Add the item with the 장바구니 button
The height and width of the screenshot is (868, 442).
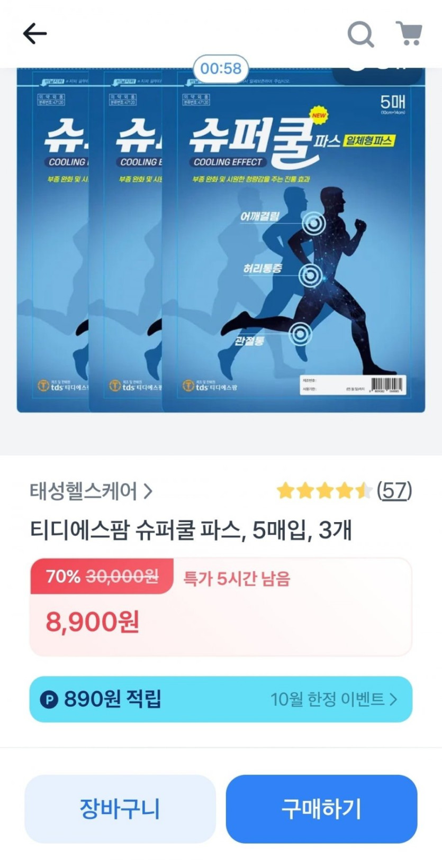pos(120,809)
